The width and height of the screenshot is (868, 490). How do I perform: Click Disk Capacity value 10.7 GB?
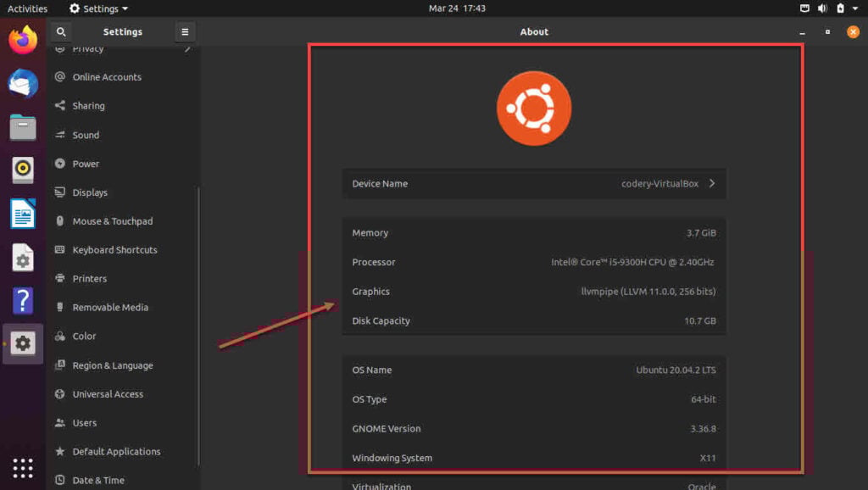coord(700,320)
